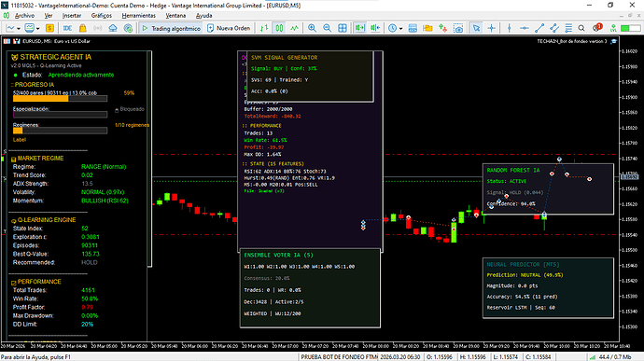Open the Insertar menu
Viewport: 644px width, 361px height.
[x=72, y=16]
